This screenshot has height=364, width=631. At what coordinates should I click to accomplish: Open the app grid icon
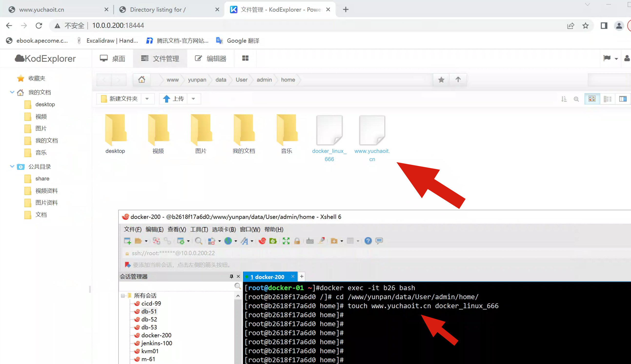[245, 58]
